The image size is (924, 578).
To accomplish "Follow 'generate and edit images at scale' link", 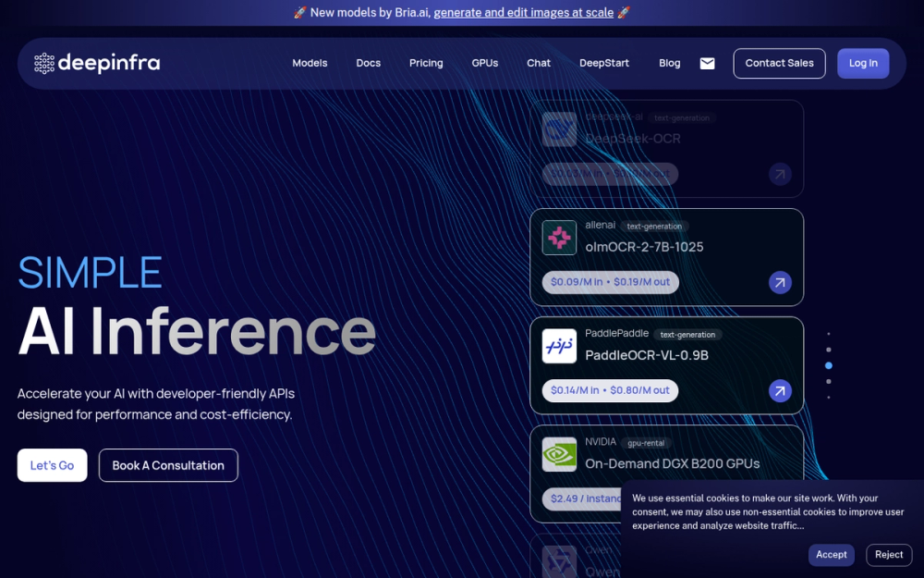I will 523,12.
